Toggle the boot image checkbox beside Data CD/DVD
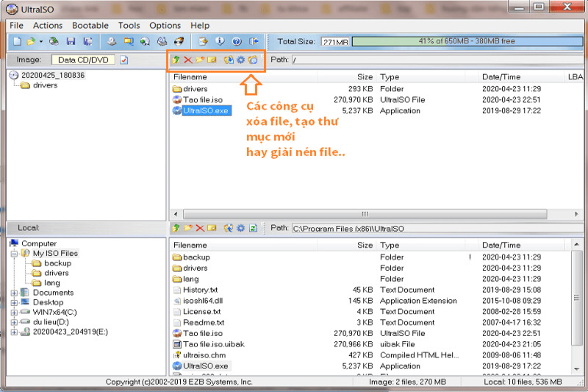The width and height of the screenshot is (588, 392). pyautogui.click(x=124, y=60)
